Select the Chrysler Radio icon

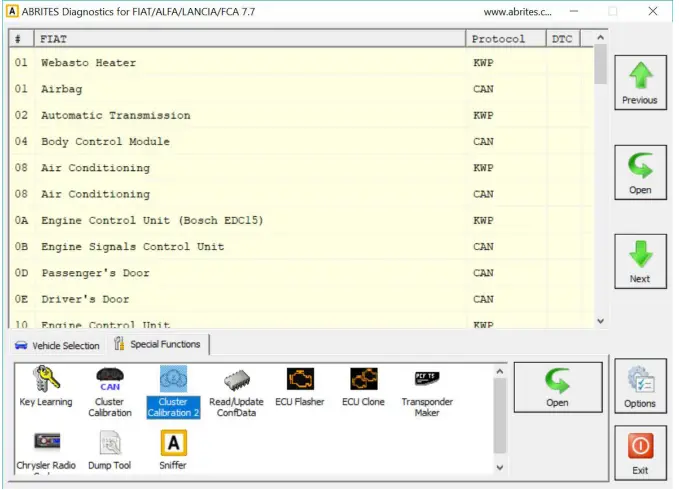pyautogui.click(x=46, y=451)
